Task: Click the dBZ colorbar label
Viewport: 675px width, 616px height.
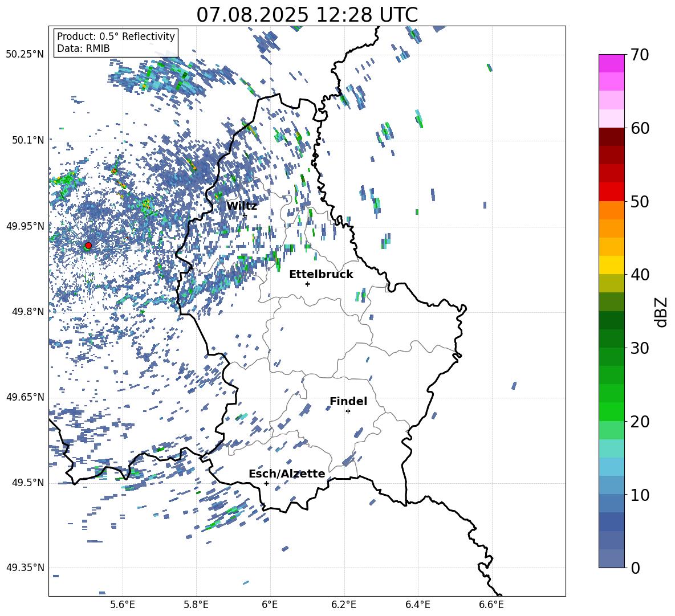Action: tap(661, 312)
